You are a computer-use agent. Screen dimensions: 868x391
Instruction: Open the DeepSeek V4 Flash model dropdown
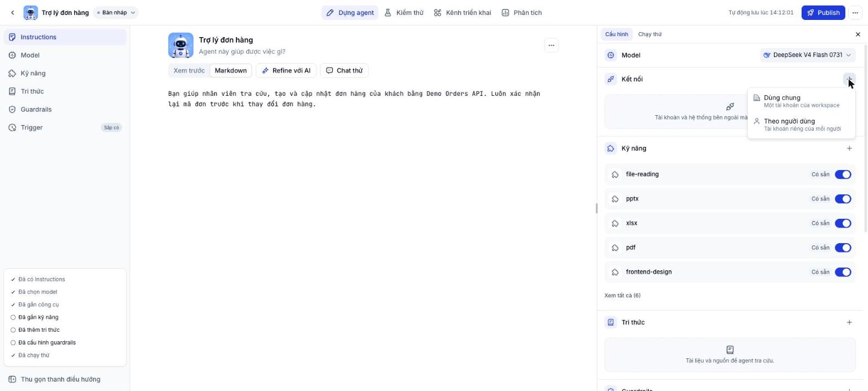point(807,55)
